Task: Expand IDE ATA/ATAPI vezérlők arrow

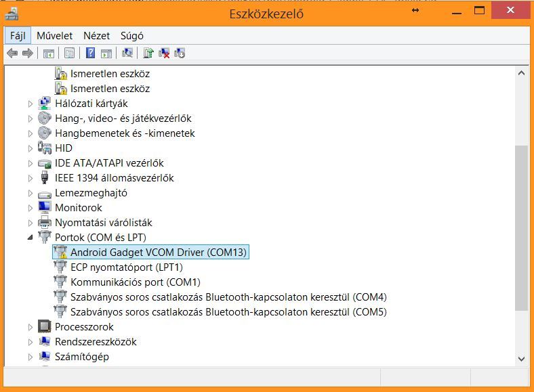Action: [30, 163]
